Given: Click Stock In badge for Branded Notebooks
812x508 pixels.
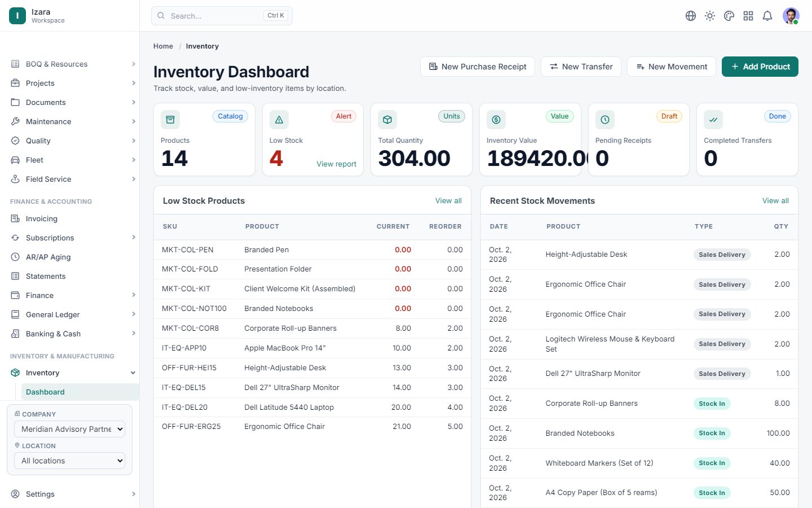Looking at the screenshot, I should click(x=712, y=433).
